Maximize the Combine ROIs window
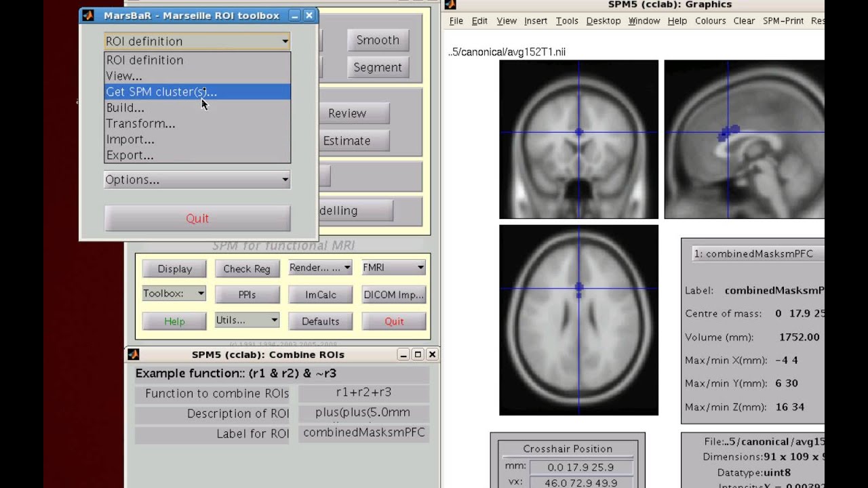 [x=418, y=354]
